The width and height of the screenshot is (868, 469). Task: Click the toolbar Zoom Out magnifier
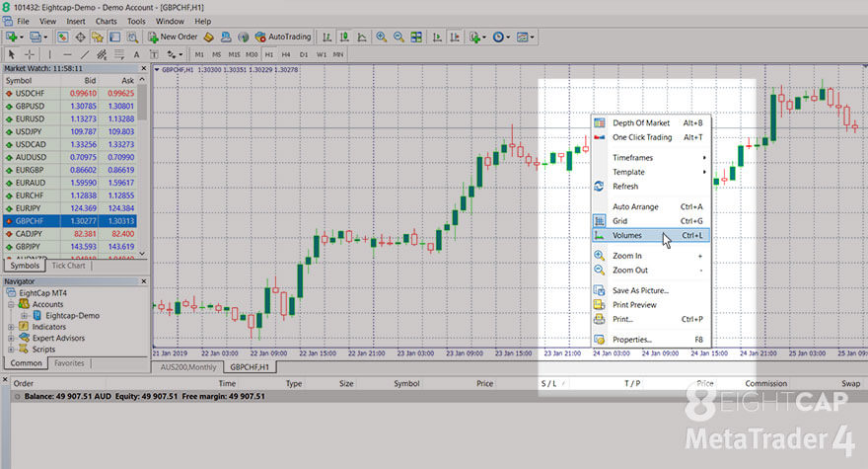coord(398,38)
